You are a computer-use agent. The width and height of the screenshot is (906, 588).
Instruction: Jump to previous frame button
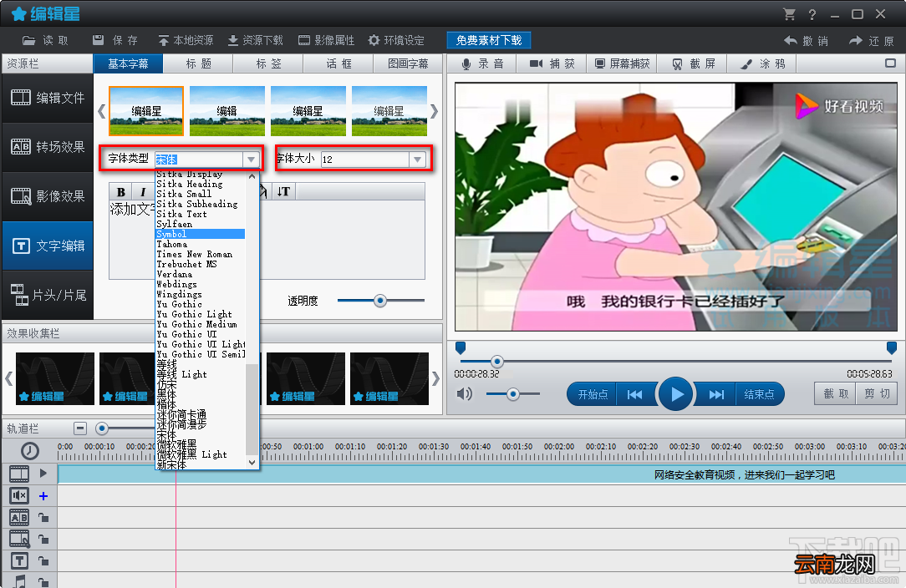pos(634,394)
